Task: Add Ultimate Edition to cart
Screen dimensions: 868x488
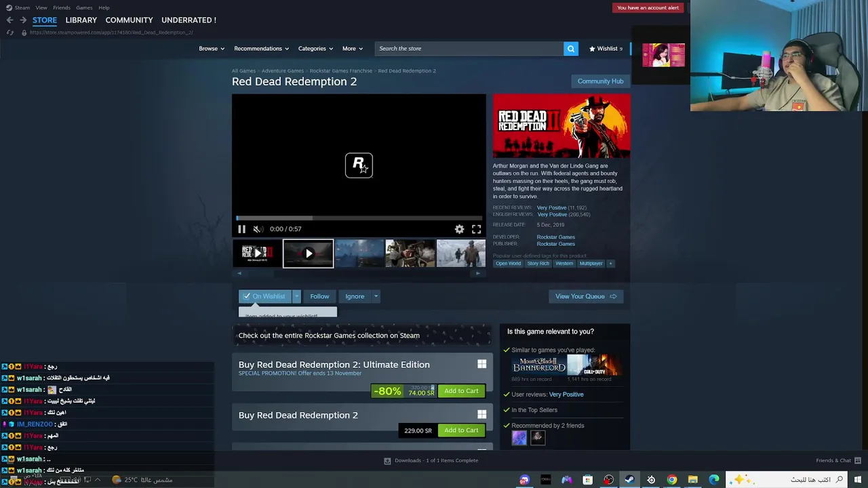Action: 461,391
